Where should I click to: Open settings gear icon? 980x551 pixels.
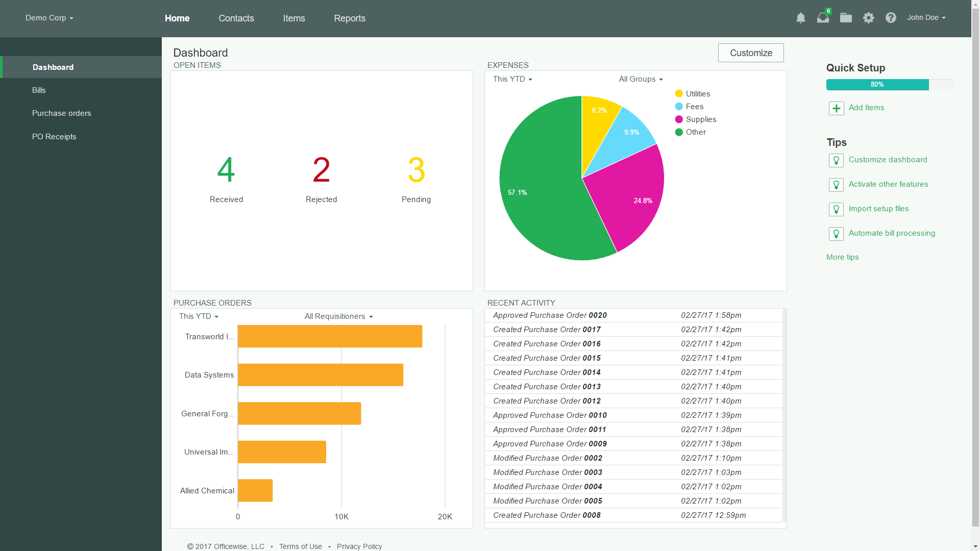click(x=868, y=18)
